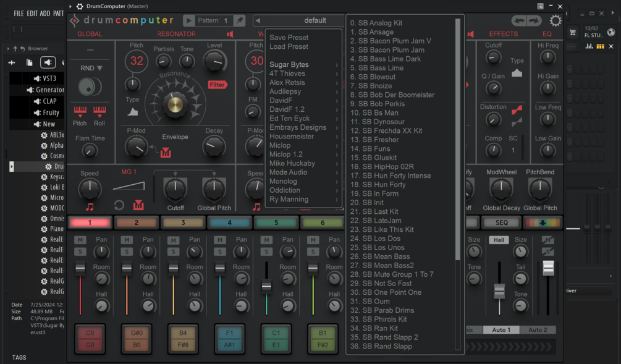Image resolution: width=621 pixels, height=364 pixels.
Task: Click the Auto 2 button
Action: click(x=538, y=329)
